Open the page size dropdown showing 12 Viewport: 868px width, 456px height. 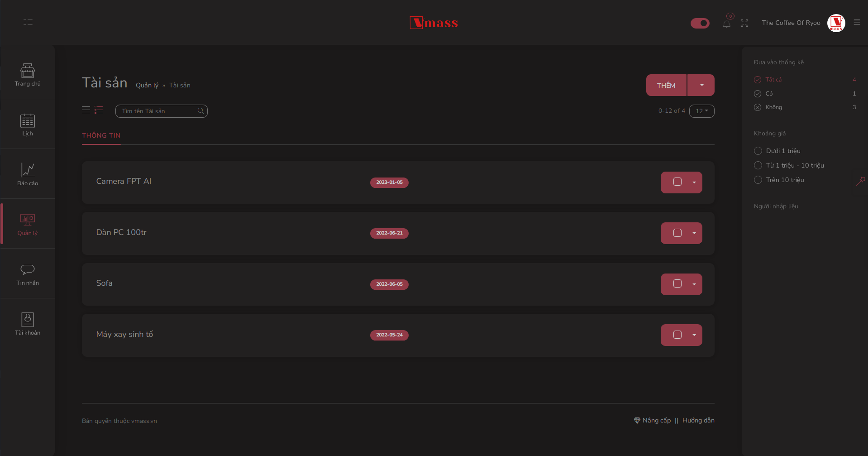(701, 111)
